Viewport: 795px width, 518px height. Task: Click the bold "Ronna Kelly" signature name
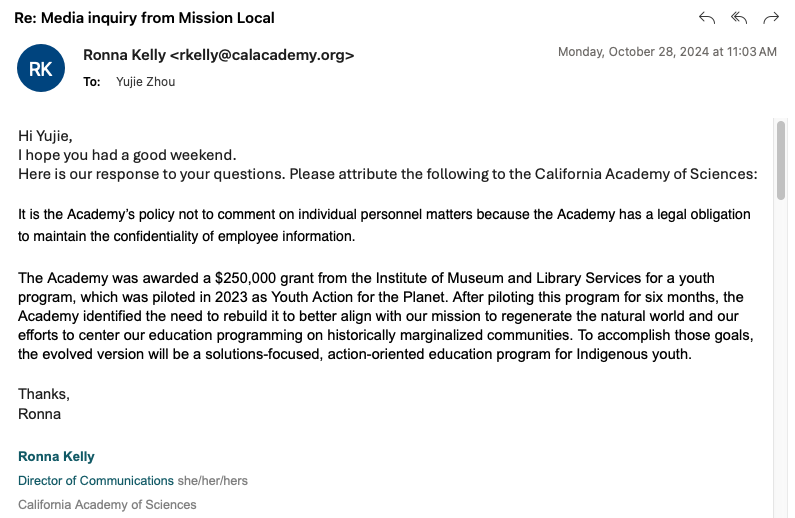[56, 456]
